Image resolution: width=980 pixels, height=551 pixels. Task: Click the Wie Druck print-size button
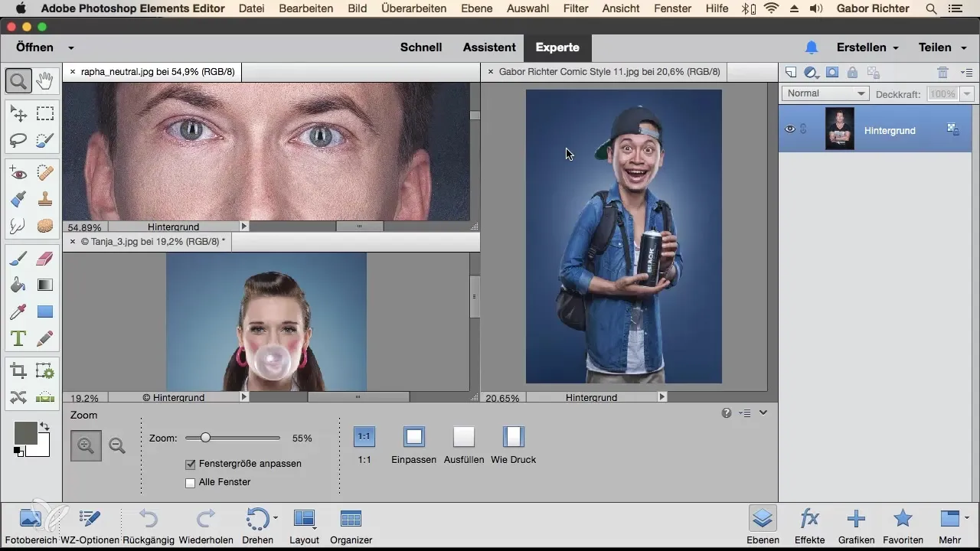click(514, 437)
